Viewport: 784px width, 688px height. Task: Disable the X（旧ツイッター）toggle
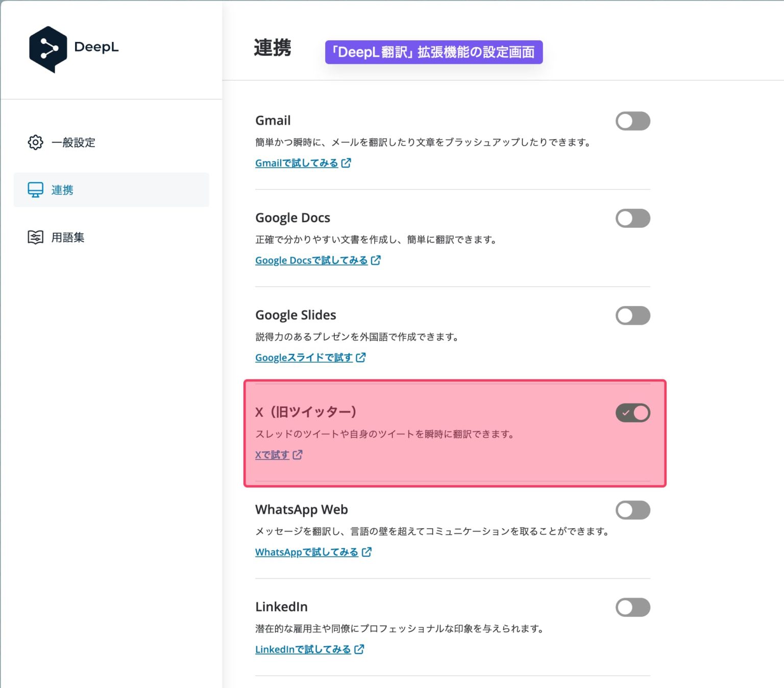(x=633, y=413)
